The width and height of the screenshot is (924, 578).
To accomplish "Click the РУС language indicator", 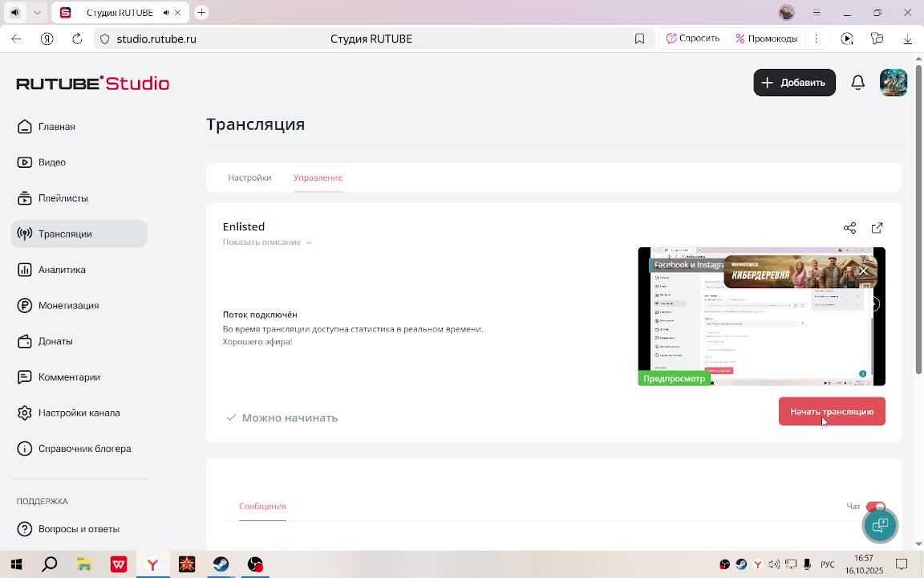I will (x=828, y=564).
